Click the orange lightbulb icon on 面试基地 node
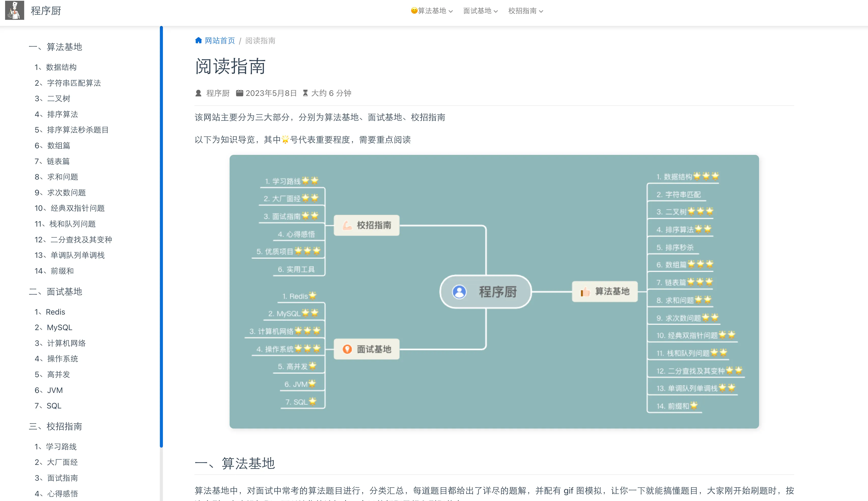 tap(347, 349)
